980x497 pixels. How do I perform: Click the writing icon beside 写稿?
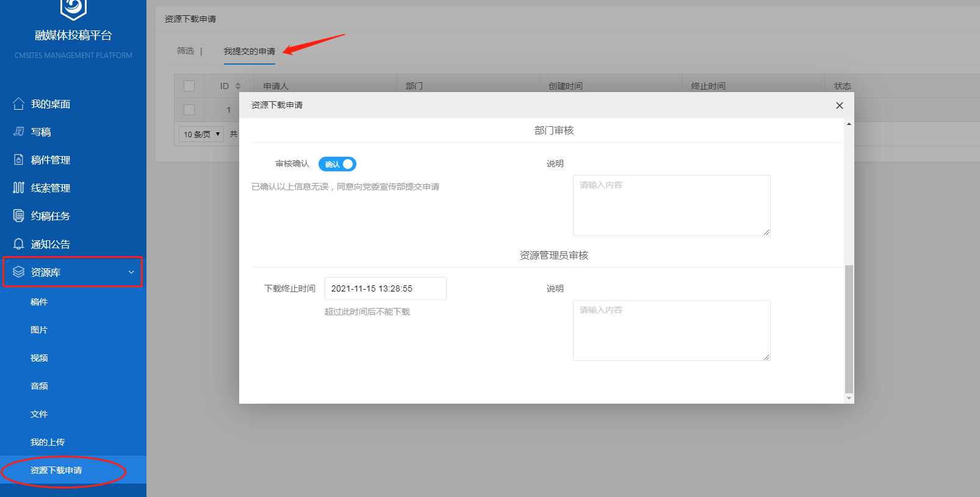19,132
